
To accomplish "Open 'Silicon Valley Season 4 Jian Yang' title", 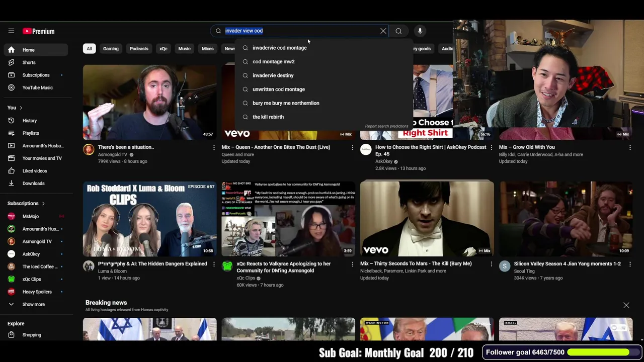I will (x=567, y=263).
